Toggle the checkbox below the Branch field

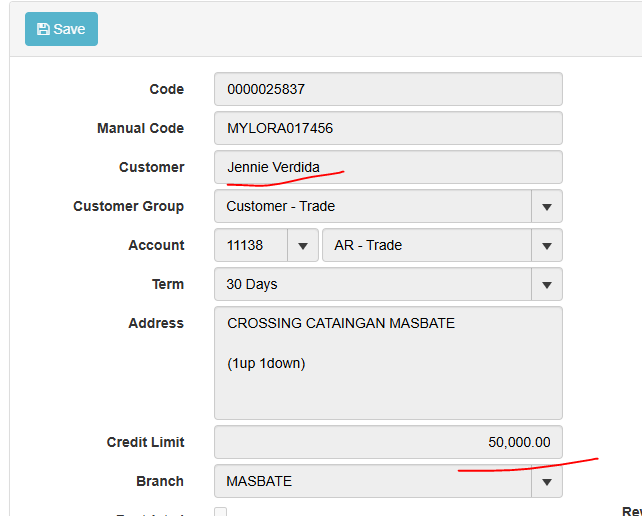coord(221,512)
